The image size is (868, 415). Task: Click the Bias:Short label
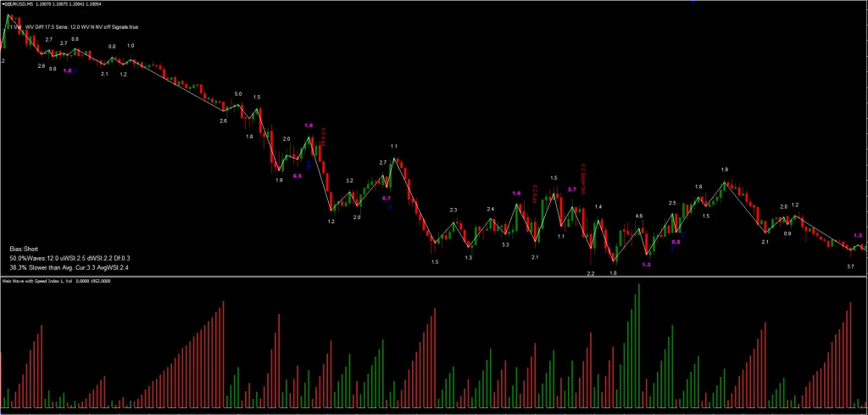pos(23,250)
